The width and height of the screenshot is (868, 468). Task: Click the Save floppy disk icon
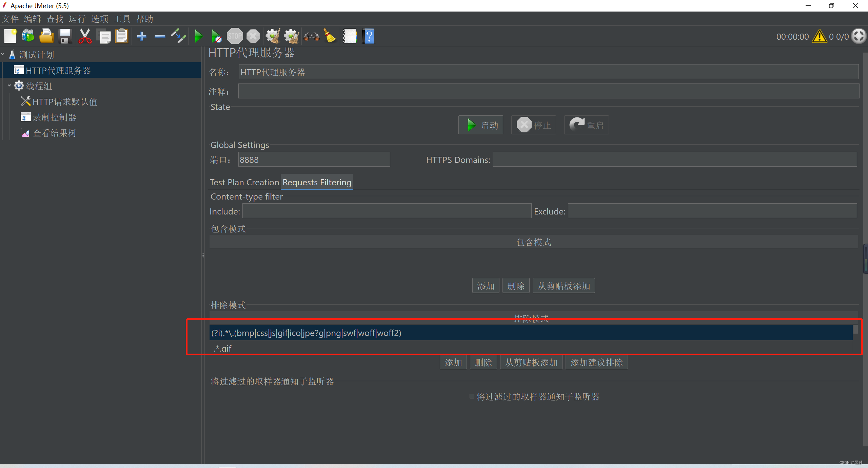click(65, 36)
